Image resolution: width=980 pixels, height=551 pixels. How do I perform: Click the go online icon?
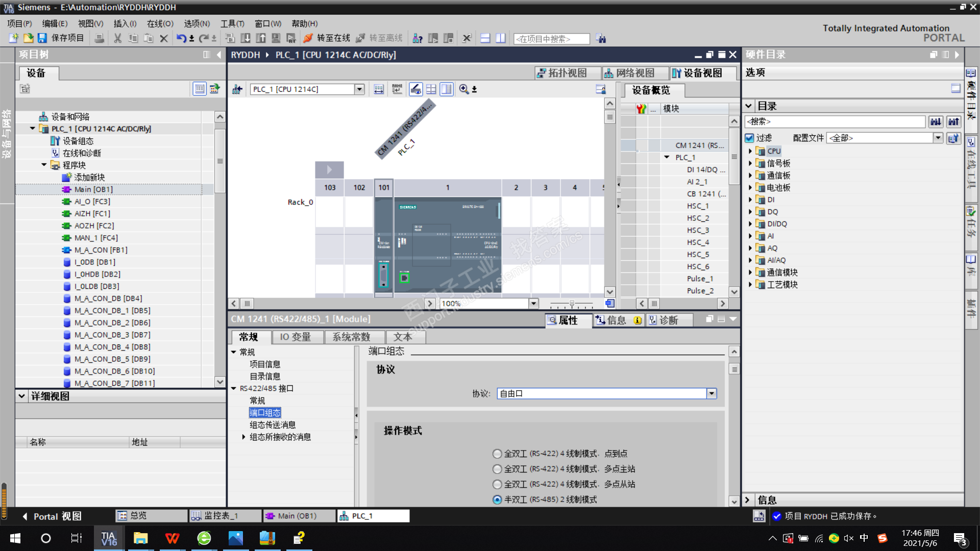[308, 38]
